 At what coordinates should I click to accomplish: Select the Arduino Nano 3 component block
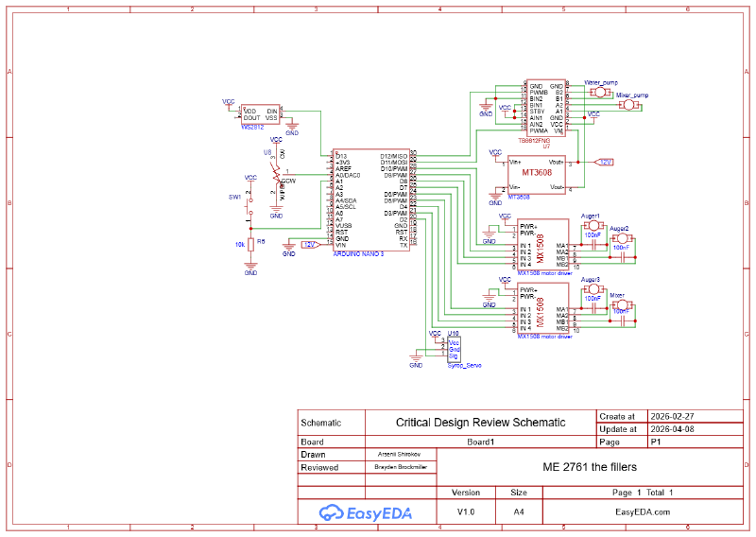(x=371, y=199)
